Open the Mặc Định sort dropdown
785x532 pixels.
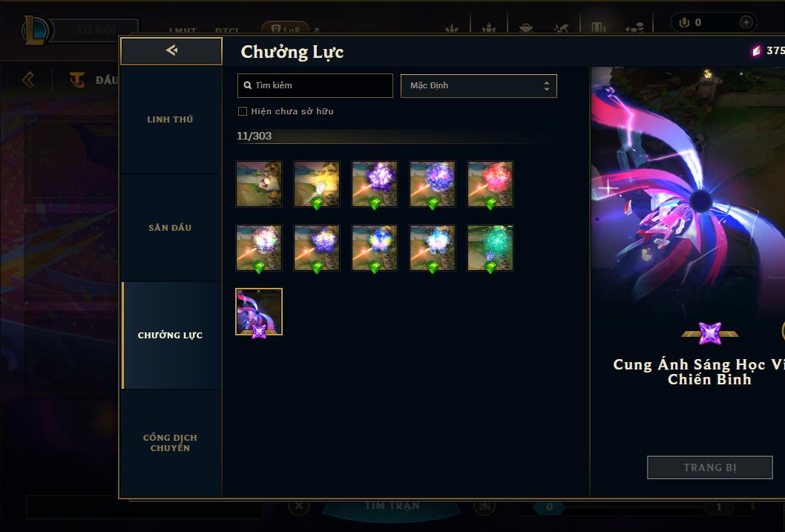point(479,85)
